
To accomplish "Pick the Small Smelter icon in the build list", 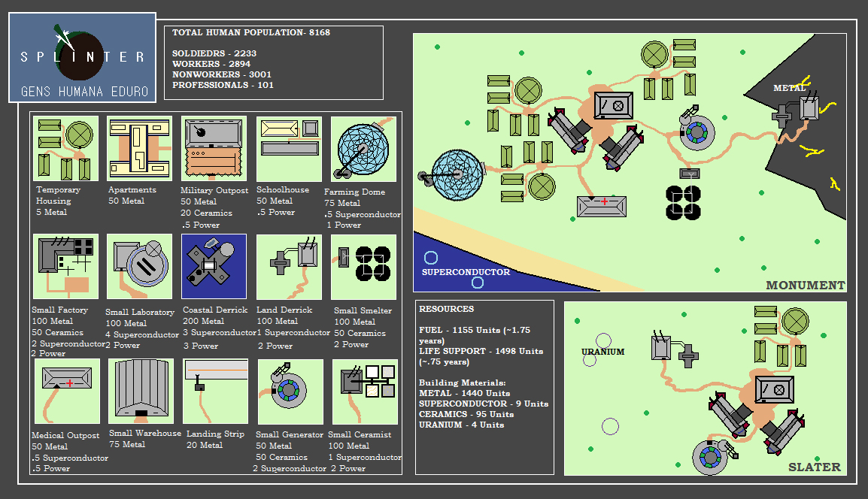I will click(364, 267).
